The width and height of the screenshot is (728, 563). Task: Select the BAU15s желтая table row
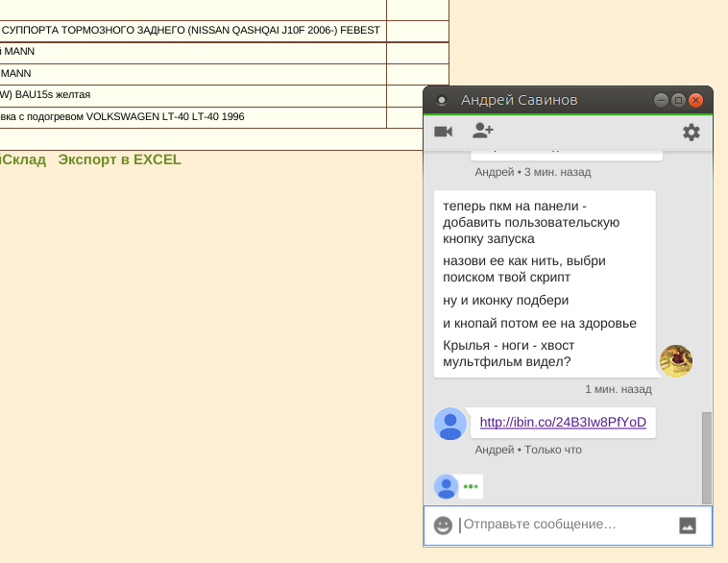coord(211,95)
